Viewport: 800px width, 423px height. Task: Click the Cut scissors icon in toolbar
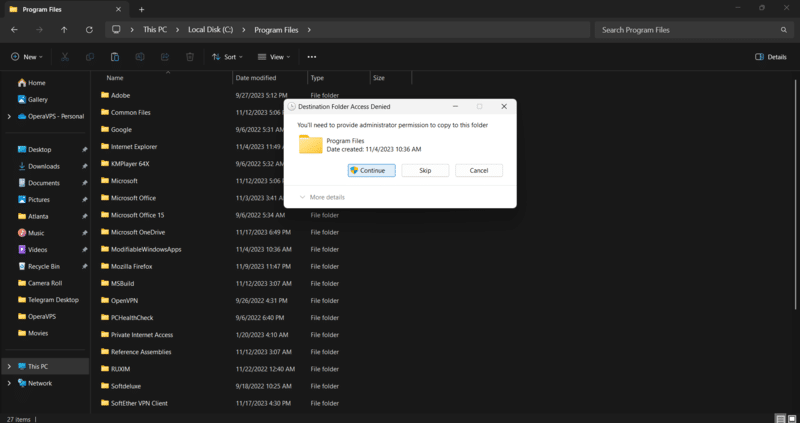click(x=65, y=57)
